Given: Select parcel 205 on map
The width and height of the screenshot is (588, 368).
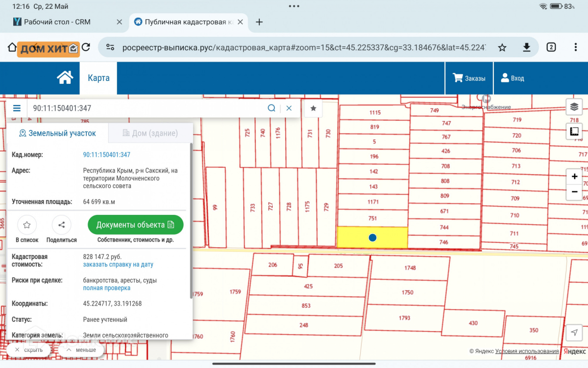Looking at the screenshot, I should click(339, 265).
